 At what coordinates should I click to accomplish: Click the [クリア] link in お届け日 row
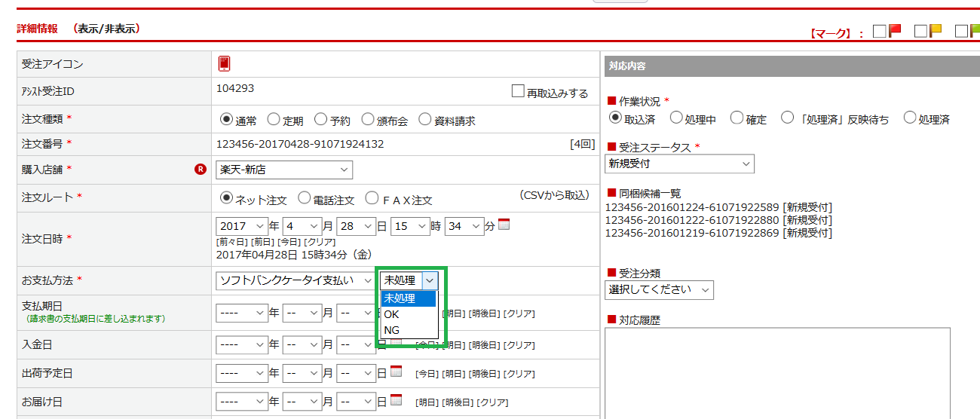tap(494, 402)
